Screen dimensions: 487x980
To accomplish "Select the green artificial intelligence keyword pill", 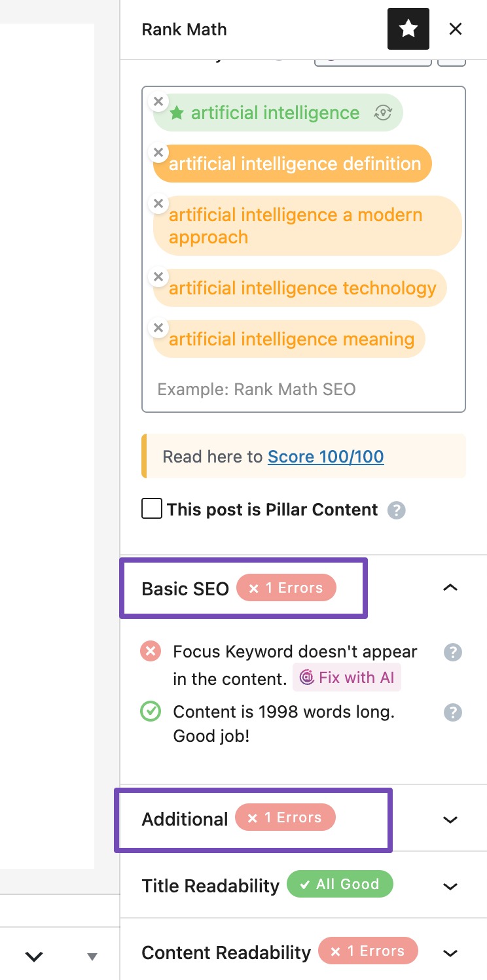I will point(275,113).
